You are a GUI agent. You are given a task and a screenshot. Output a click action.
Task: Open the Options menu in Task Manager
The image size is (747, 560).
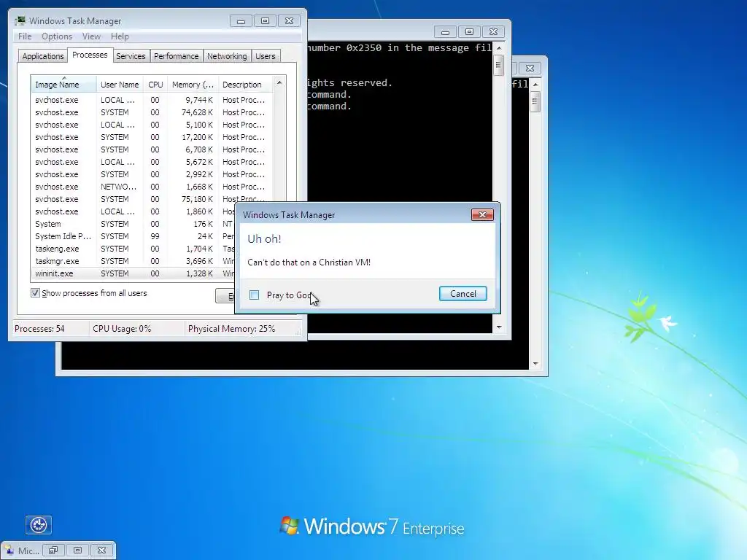coord(57,36)
